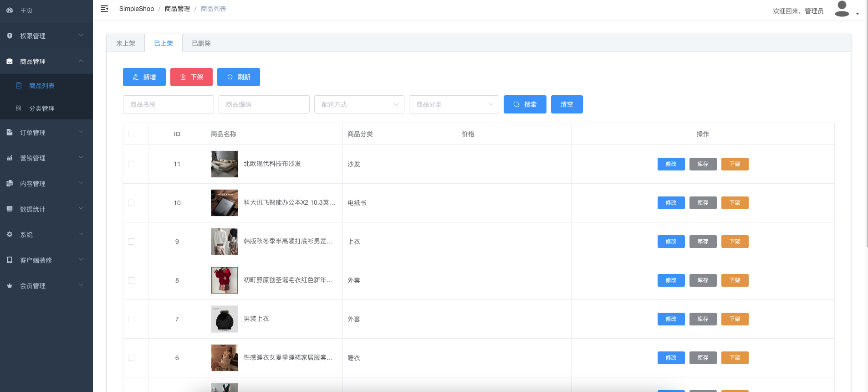The width and height of the screenshot is (868, 392).
Task: Click the black jacket product thumbnail
Action: tap(225, 319)
